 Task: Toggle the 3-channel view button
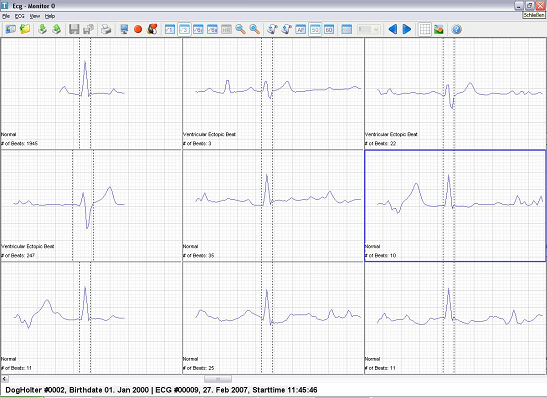point(184,29)
